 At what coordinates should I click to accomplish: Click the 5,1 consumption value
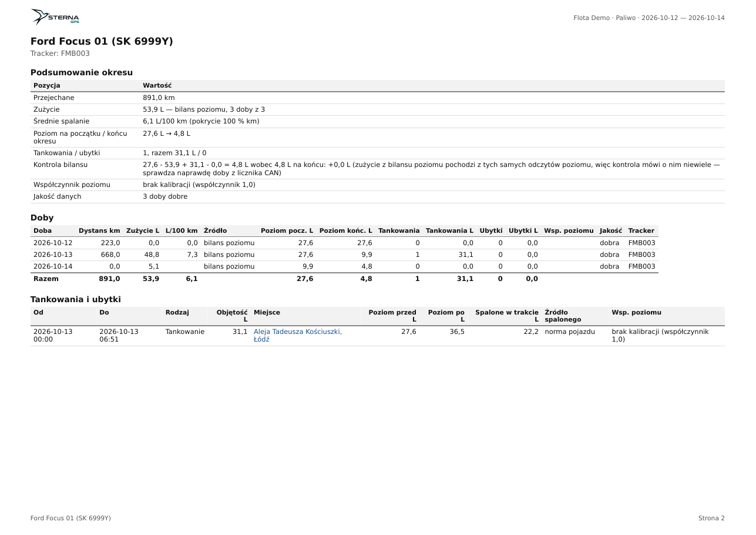click(153, 266)
